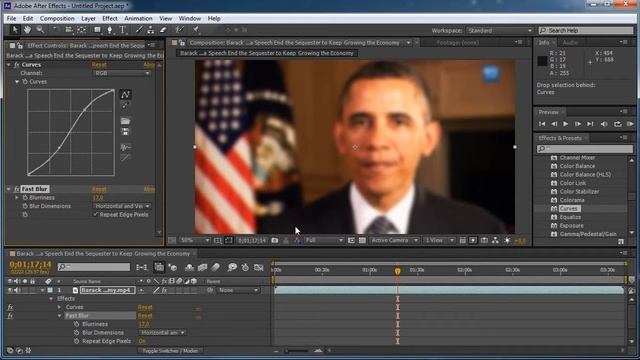Open the Composition Mini-Flowchart icon in timeline

[142, 267]
